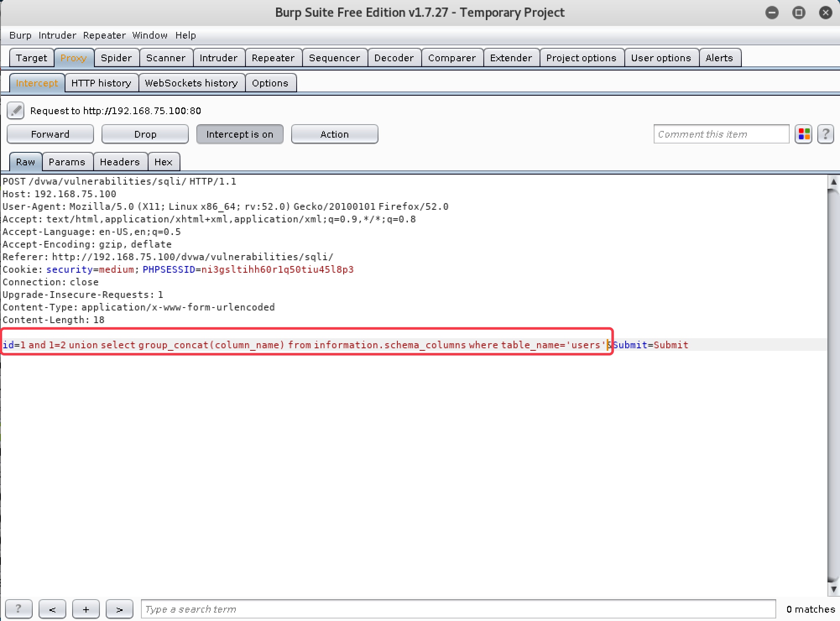This screenshot has height=621, width=840.
Task: Switch to the Hex view tab
Action: 164,162
